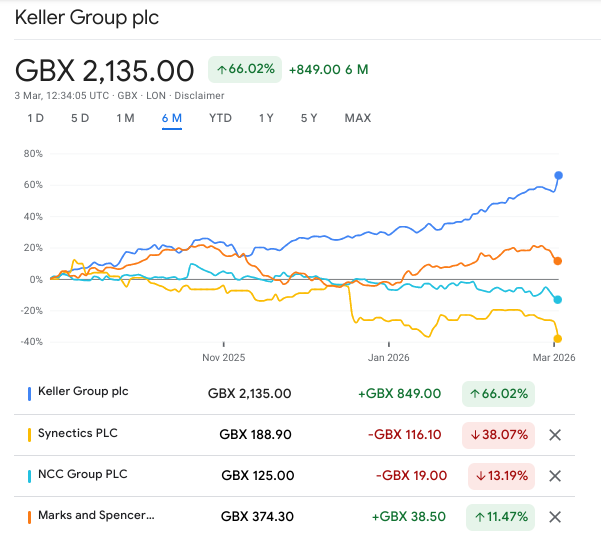Click the 80% y-axis label
Image resolution: width=601 pixels, height=537 pixels.
33,154
